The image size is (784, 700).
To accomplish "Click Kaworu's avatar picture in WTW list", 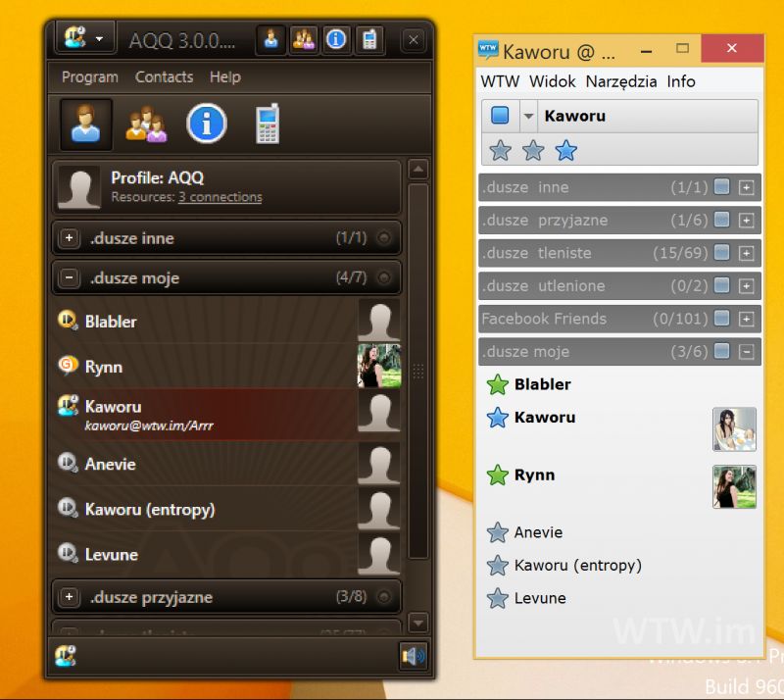I will (734, 429).
